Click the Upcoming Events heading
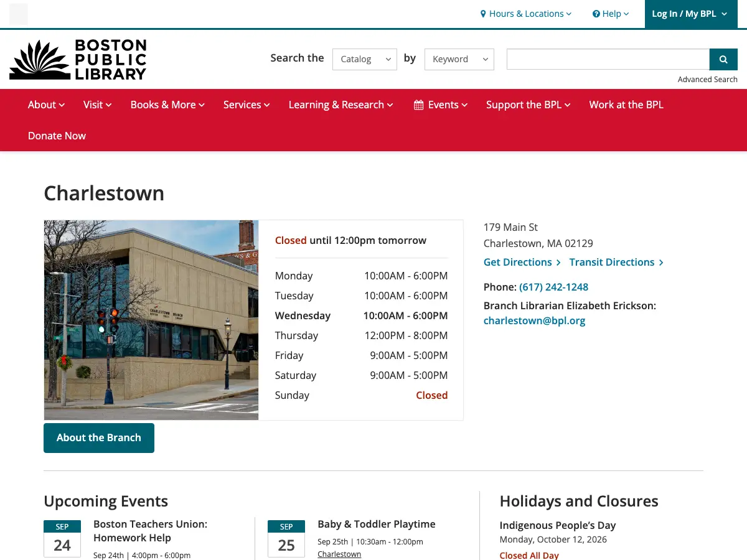Screen dimensions: 747x560 click(x=106, y=501)
